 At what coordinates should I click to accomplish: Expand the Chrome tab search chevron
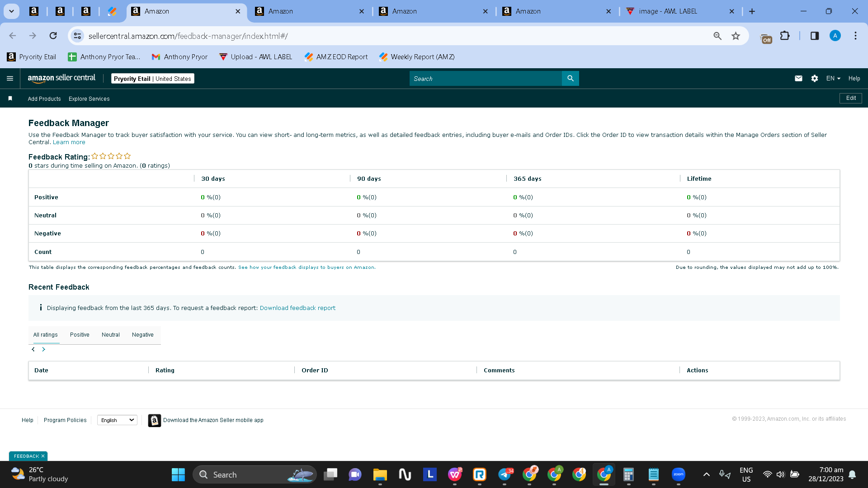[x=11, y=11]
